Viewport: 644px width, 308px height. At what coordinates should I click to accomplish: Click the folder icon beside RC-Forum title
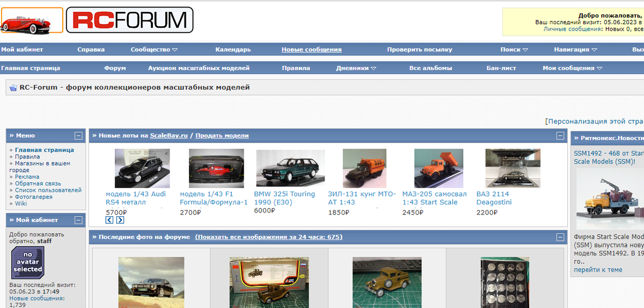click(13, 87)
